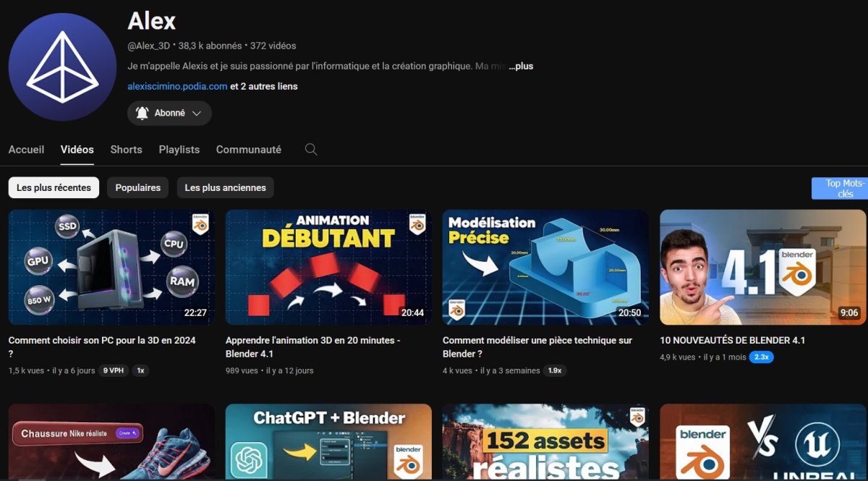Click the 2.3x multiplier badge
The height and width of the screenshot is (481, 868).
pos(761,357)
